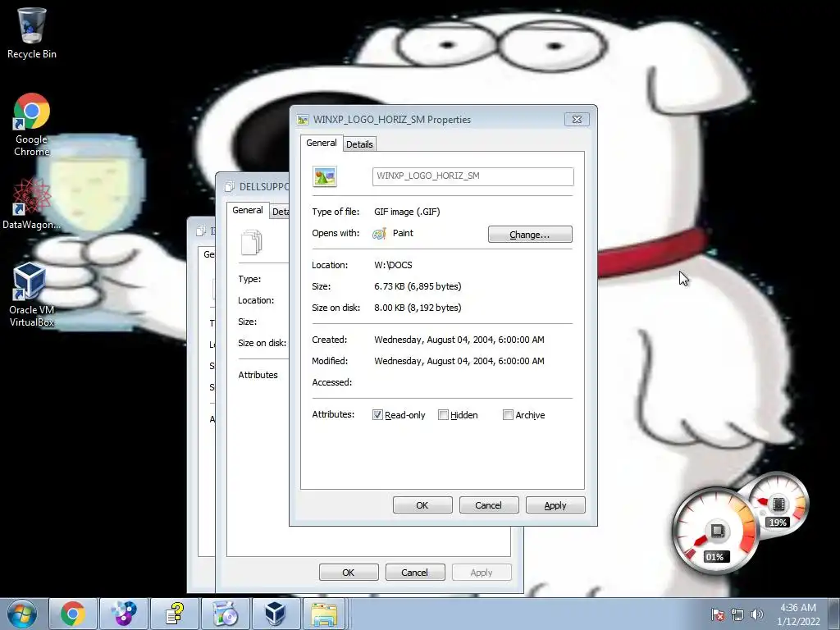
Task: Open Oracle VM VirtualBox desktop shortcut
Action: click(x=32, y=294)
